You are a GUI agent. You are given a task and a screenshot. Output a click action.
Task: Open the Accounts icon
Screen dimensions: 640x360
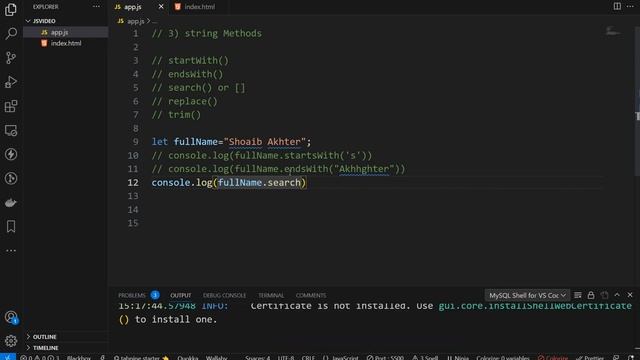11,317
